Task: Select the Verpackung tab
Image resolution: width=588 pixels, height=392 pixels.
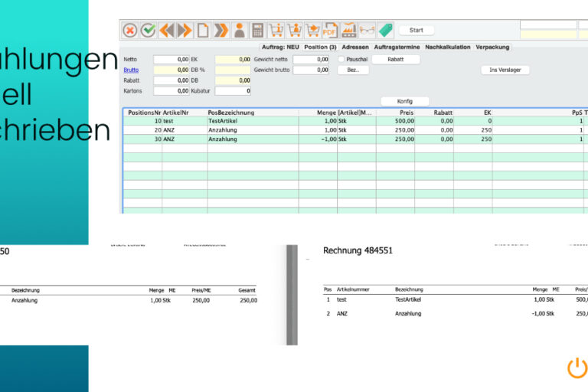Action: (x=492, y=47)
